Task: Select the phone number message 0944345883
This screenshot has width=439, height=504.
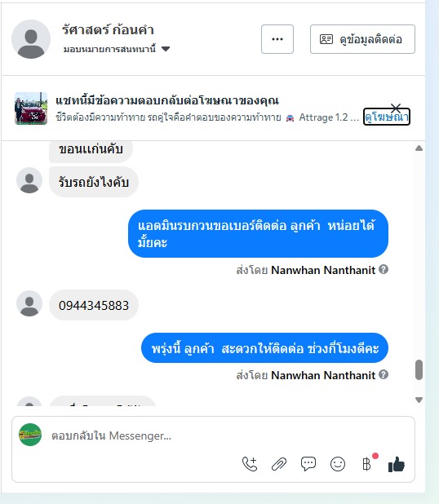Action: pos(94,305)
